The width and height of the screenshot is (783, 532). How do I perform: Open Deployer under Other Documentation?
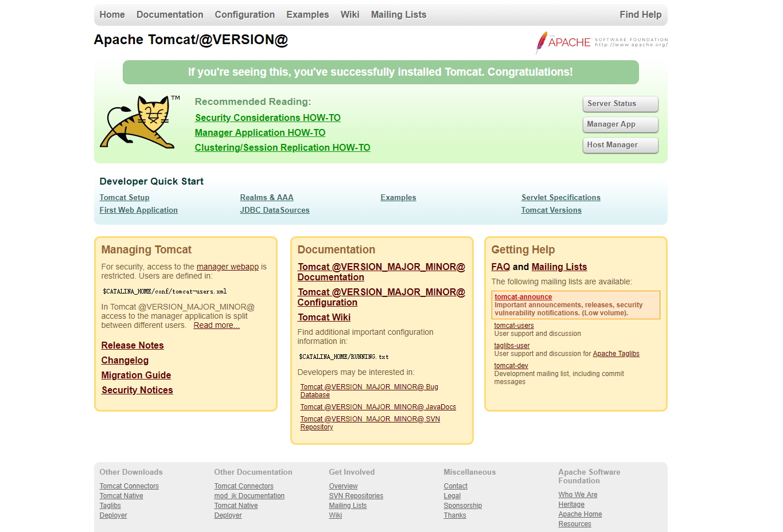(x=228, y=515)
